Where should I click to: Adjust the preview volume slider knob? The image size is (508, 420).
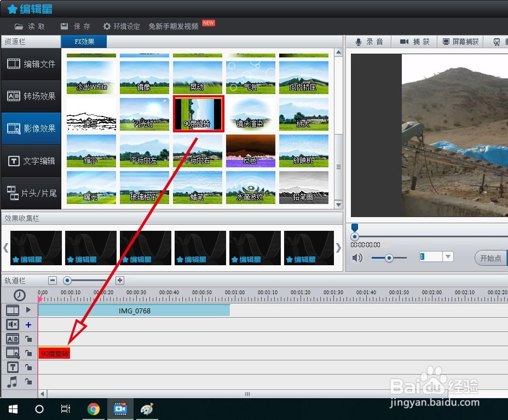tap(389, 258)
